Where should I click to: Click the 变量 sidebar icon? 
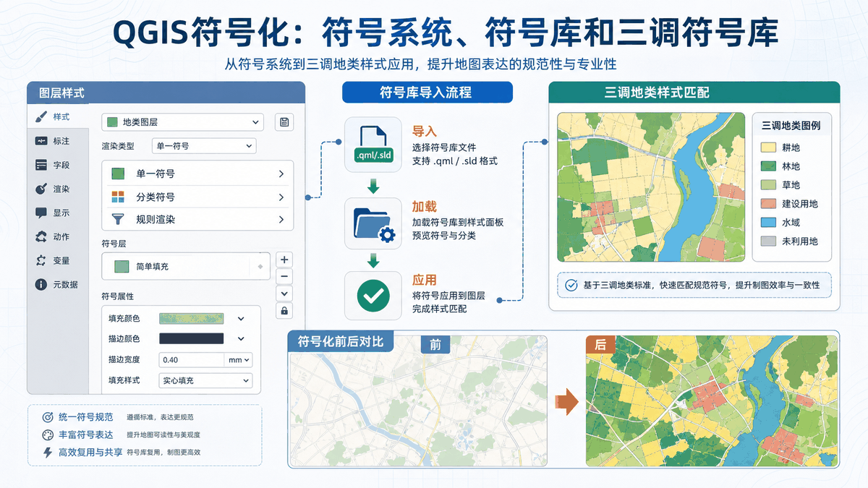(41, 260)
